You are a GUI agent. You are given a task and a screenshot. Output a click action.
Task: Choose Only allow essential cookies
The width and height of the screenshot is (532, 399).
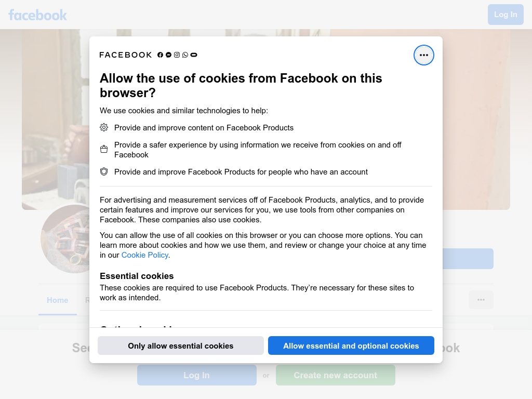180,345
